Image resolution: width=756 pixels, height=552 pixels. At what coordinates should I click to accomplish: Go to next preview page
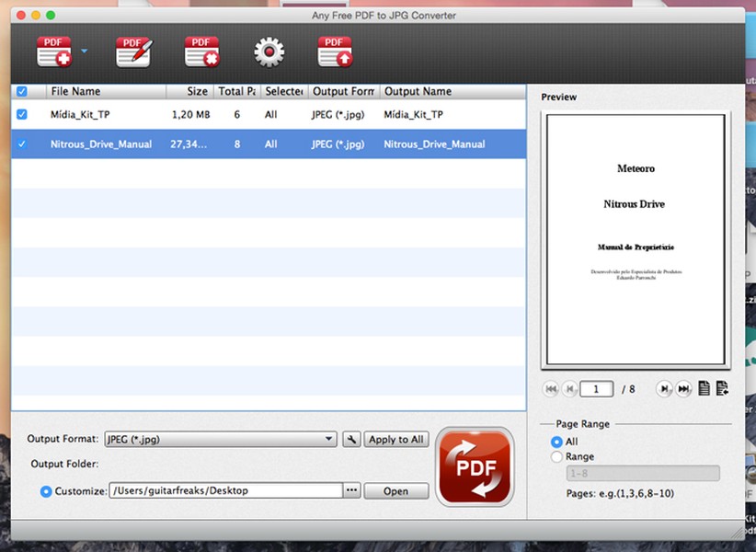pos(664,388)
